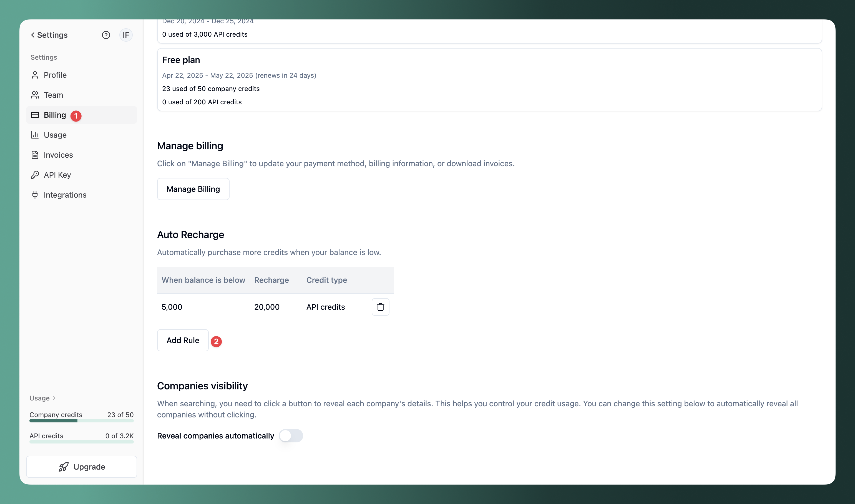
Task: Open the help question-mark icon
Action: click(x=106, y=35)
